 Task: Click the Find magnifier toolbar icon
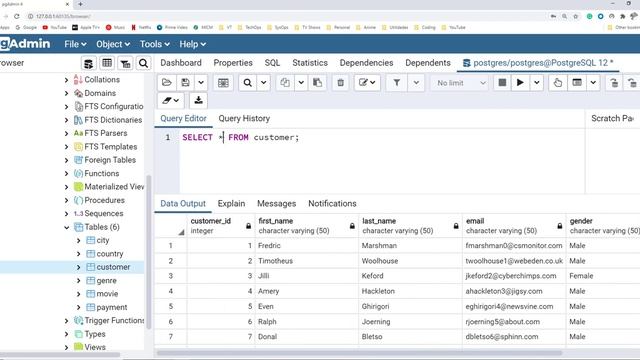coord(248,83)
